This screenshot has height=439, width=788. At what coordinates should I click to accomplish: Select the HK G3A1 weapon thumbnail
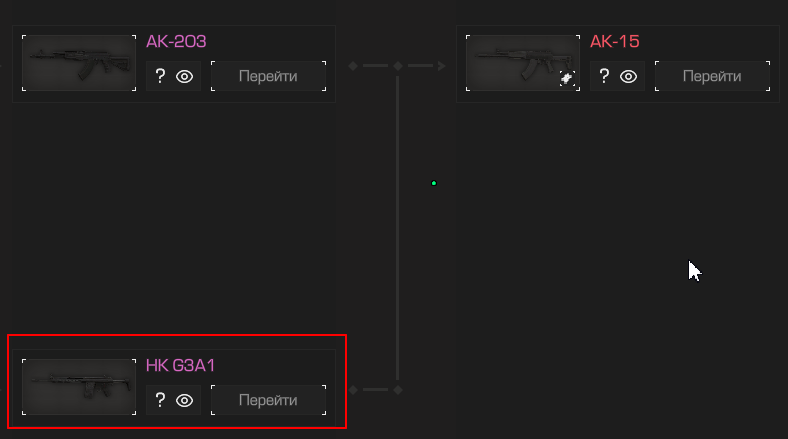[79, 387]
